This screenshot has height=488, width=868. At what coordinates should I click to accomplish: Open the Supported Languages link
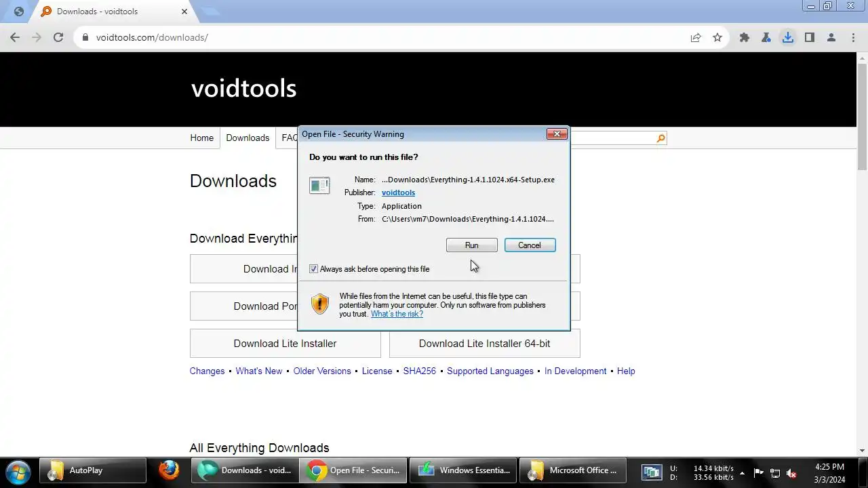(x=490, y=371)
